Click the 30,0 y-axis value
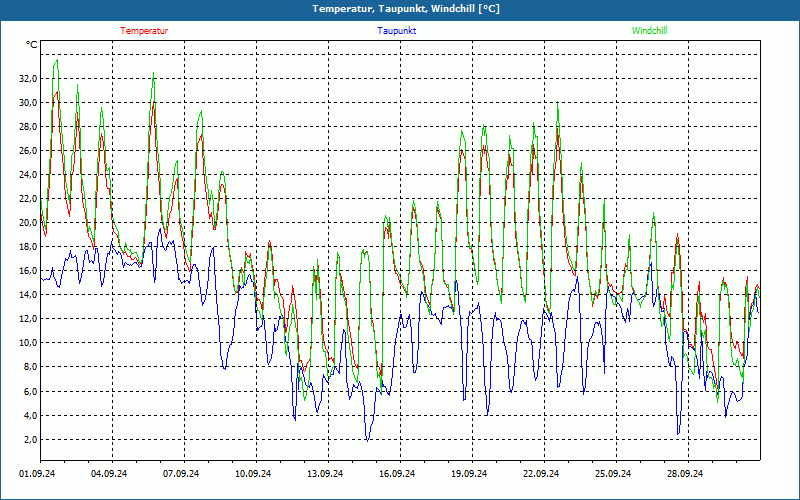 tap(28, 103)
